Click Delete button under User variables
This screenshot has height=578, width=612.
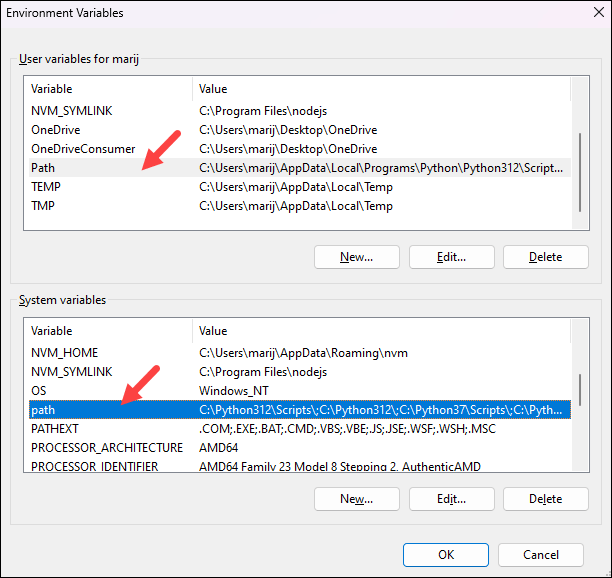pos(545,257)
